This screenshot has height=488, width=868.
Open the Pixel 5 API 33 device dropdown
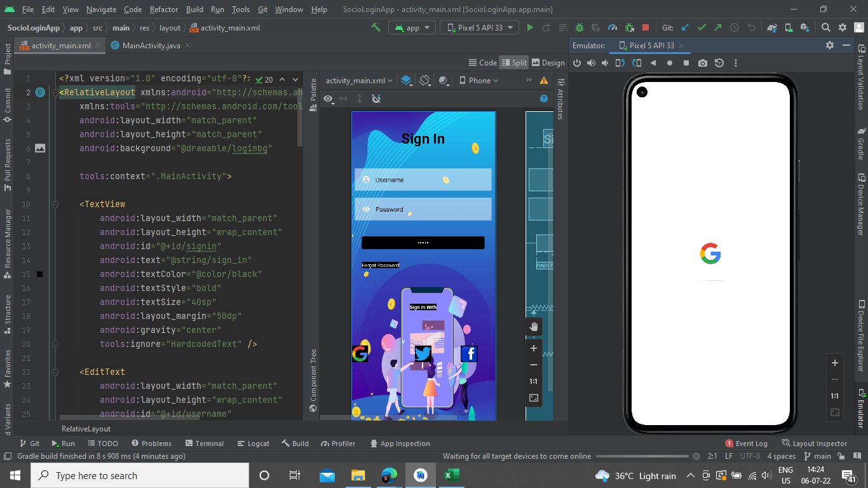480,28
